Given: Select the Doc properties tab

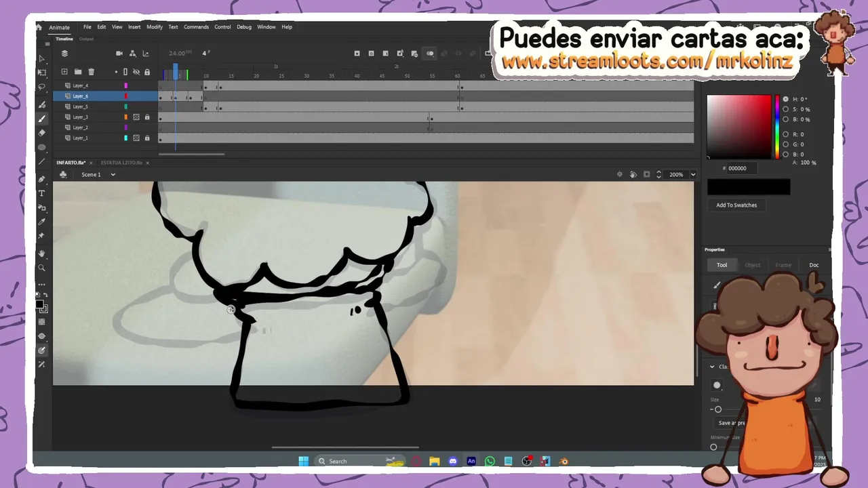Looking at the screenshot, I should (x=814, y=265).
